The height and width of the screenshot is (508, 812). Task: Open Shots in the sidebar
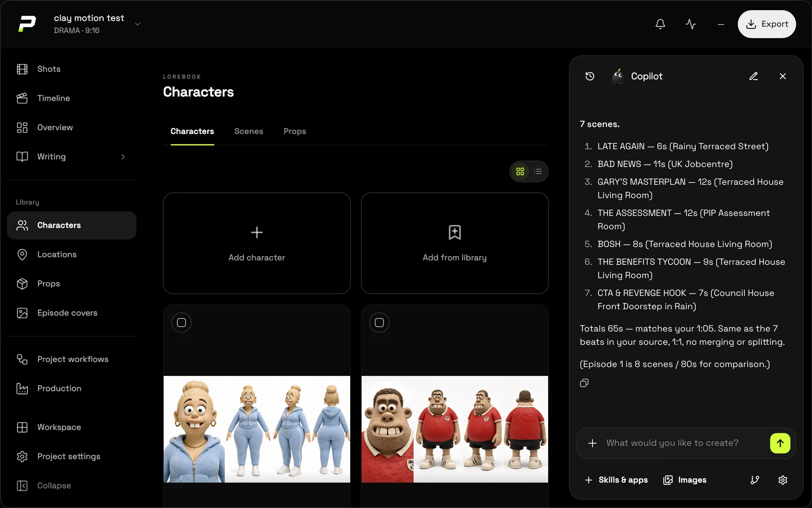[x=72, y=69]
